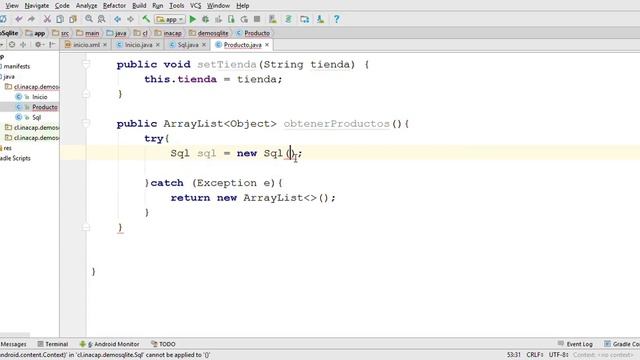Viewport: 640px width, 360px height.
Task: Click the Undo arrow in toolbar
Action: coord(19,19)
